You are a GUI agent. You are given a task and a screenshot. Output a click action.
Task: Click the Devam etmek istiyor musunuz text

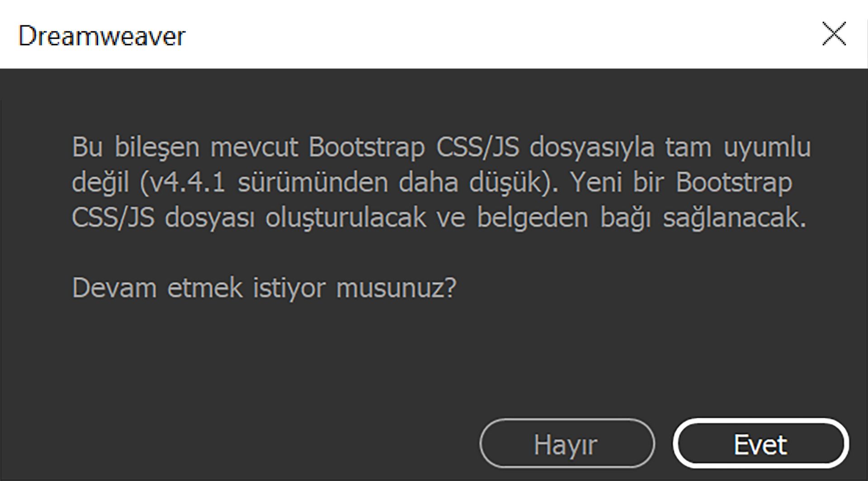(264, 287)
